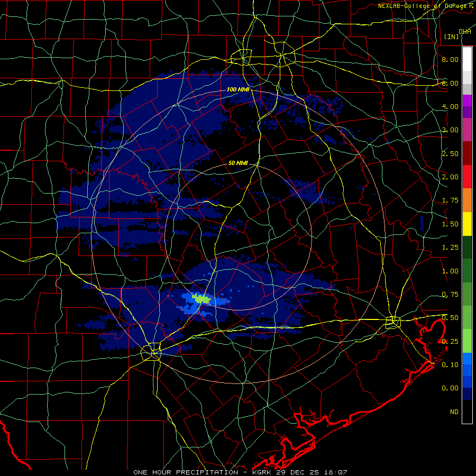Click the "1.00" legend value
The image size is (476, 476).
click(450, 271)
